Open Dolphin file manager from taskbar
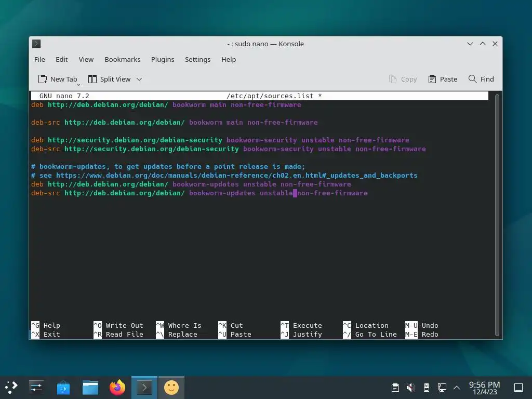532x399 pixels. point(90,388)
